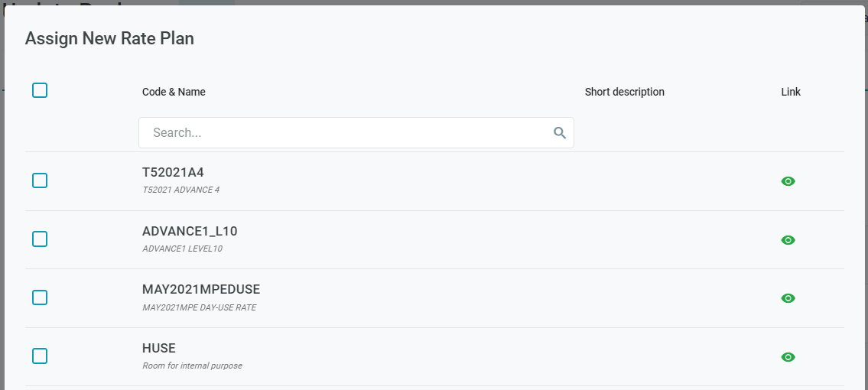Click the eye icon for T52021A4

point(788,181)
